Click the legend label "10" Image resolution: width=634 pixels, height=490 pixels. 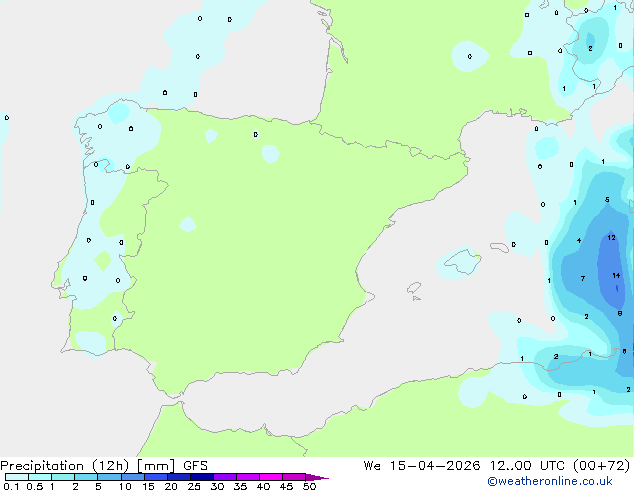125,486
